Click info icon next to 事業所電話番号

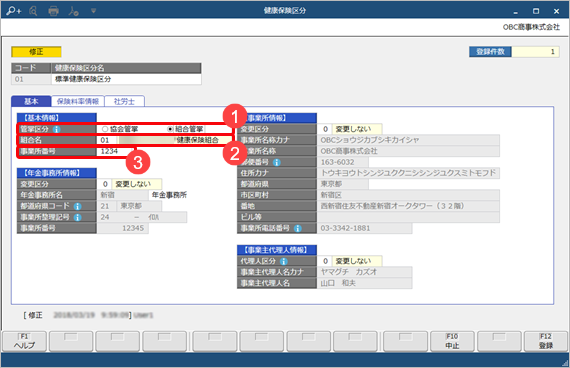[x=298, y=228]
